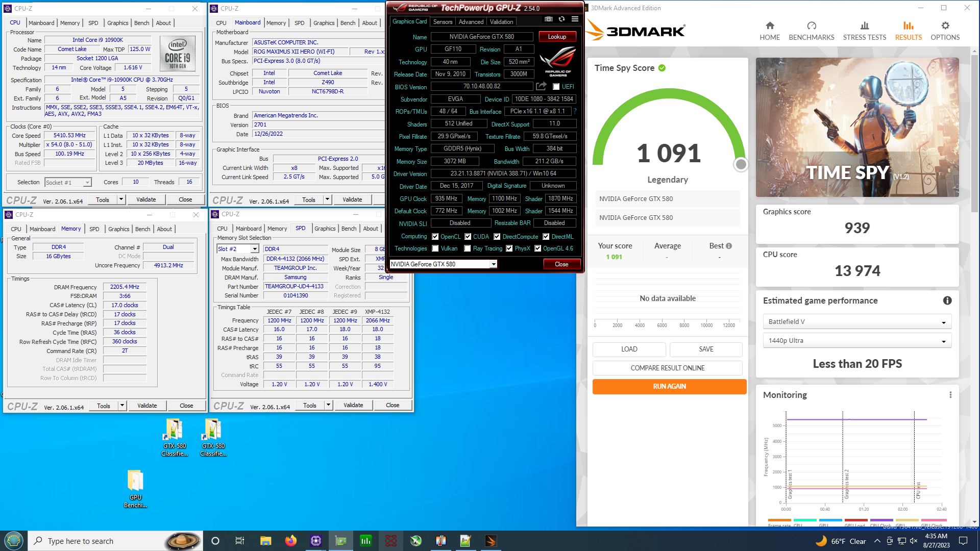This screenshot has height=551, width=980.
Task: Show hidden system tray icons chevron
Action: [877, 541]
